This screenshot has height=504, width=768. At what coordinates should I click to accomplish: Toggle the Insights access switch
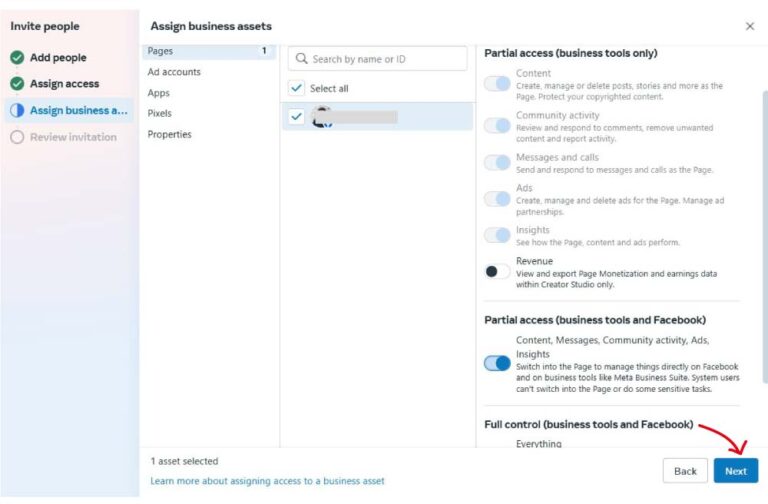coord(497,235)
